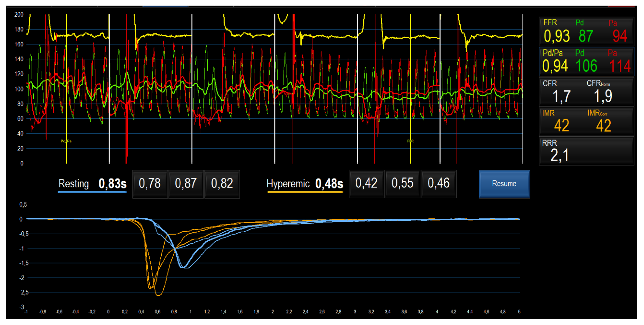The width and height of the screenshot is (644, 325).
Task: Click the yellow Pd/Pa marker on pressure trace
Action: (66, 141)
